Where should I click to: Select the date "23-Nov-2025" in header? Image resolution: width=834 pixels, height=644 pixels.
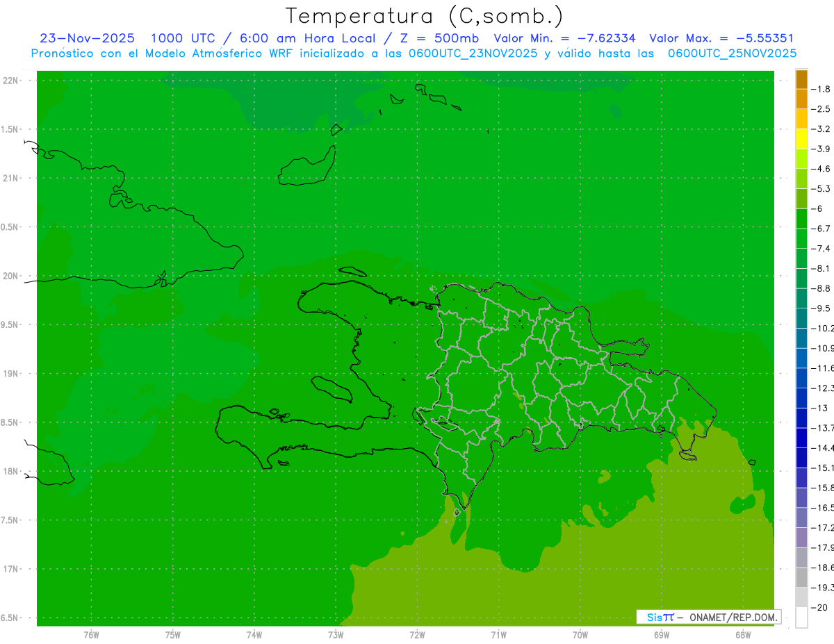88,38
